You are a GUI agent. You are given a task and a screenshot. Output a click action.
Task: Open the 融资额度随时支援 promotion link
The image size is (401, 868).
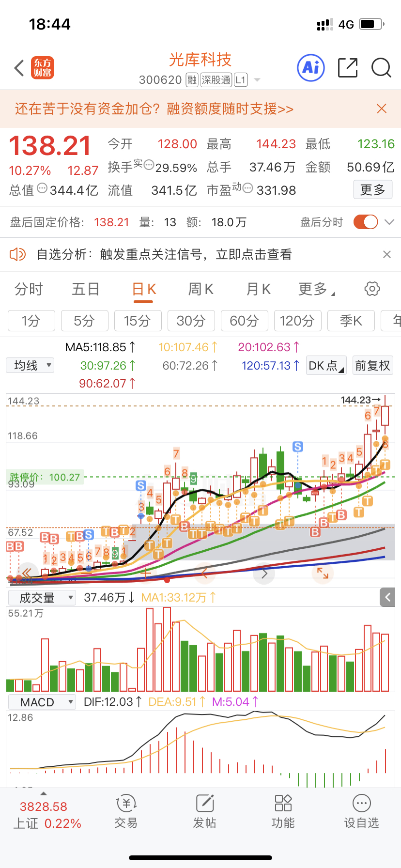coord(154,108)
